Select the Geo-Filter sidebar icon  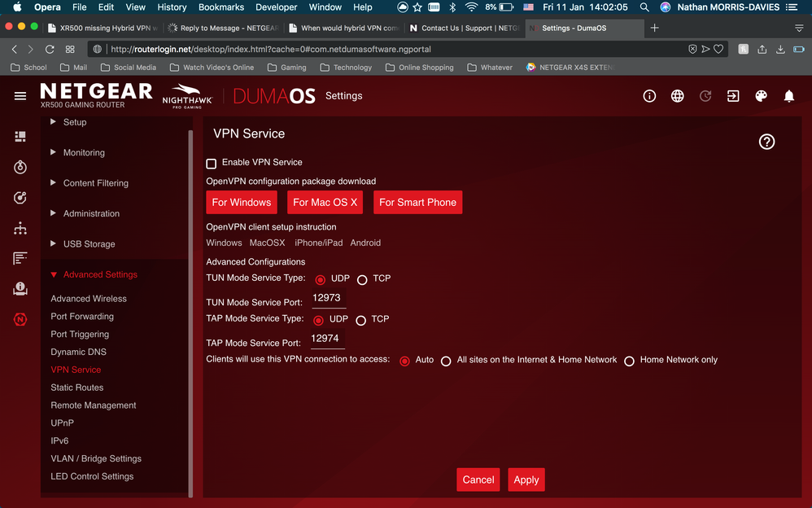[20, 167]
